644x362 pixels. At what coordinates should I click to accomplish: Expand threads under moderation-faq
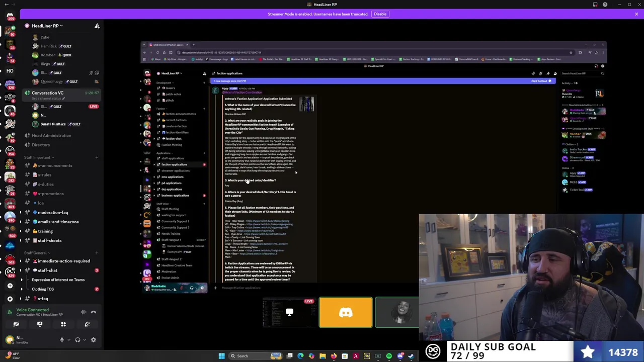[x=21, y=213]
